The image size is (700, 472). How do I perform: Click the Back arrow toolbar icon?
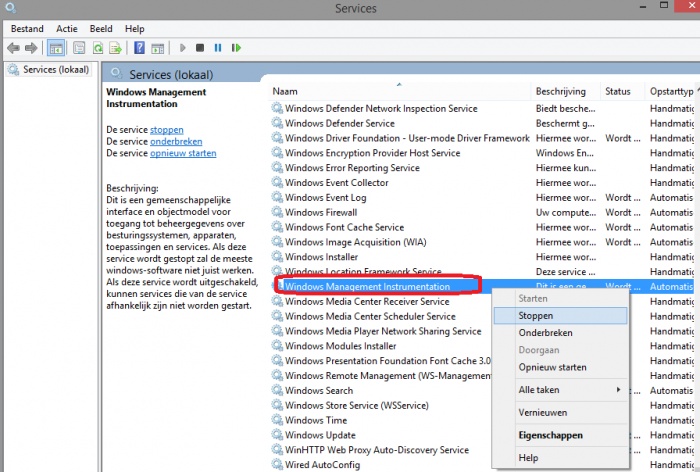13,48
